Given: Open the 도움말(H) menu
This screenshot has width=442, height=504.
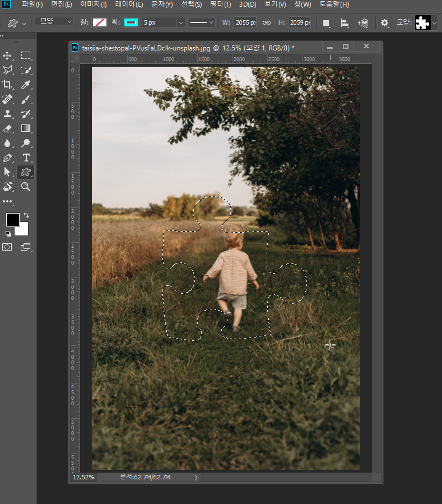Looking at the screenshot, I should 334,4.
